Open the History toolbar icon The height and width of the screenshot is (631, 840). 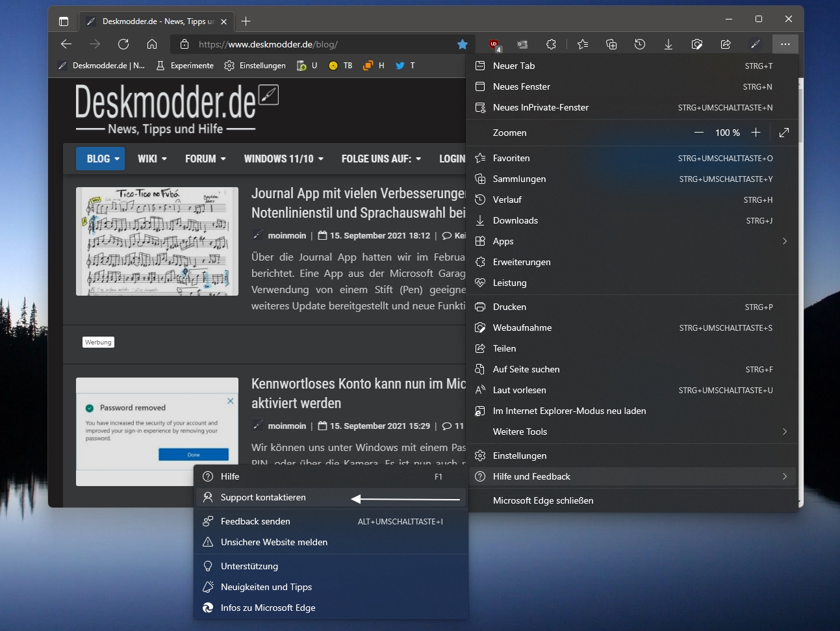[x=640, y=44]
